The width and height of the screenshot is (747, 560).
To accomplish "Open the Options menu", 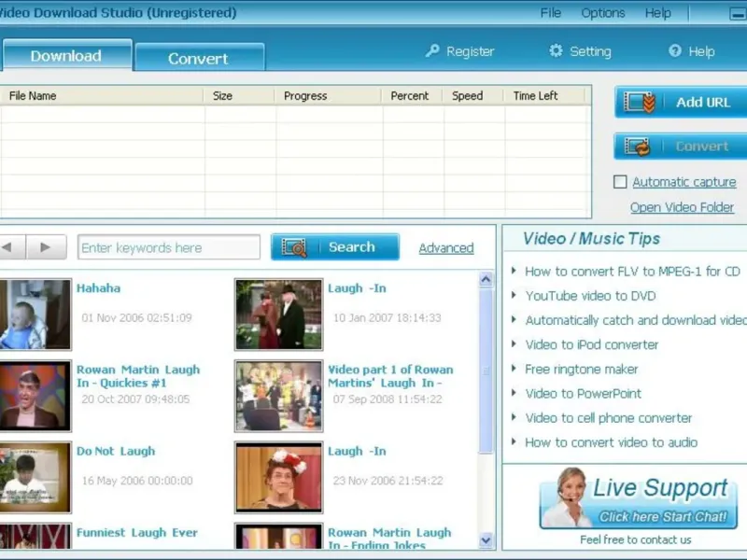I will coord(602,13).
